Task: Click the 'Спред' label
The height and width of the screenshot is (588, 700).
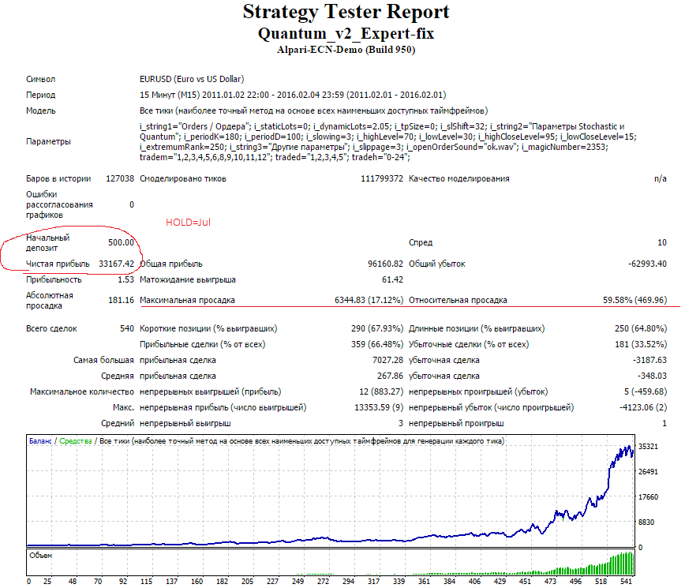Action: (421, 242)
